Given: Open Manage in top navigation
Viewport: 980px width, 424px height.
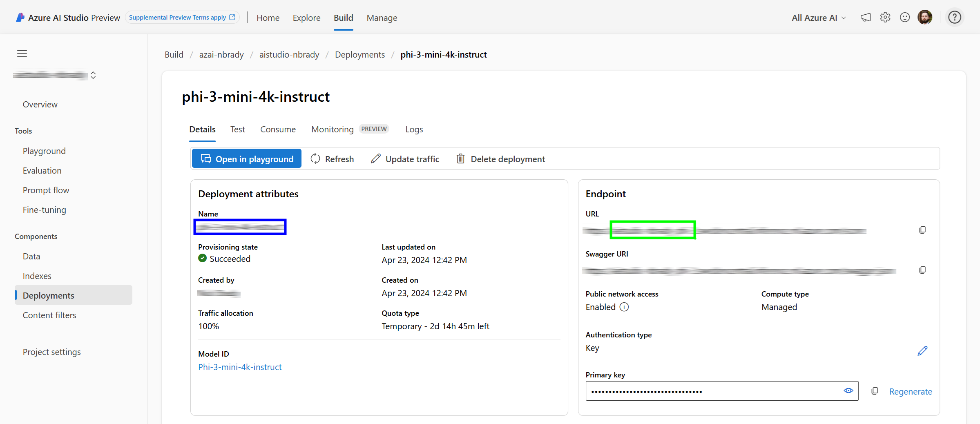Looking at the screenshot, I should point(382,18).
